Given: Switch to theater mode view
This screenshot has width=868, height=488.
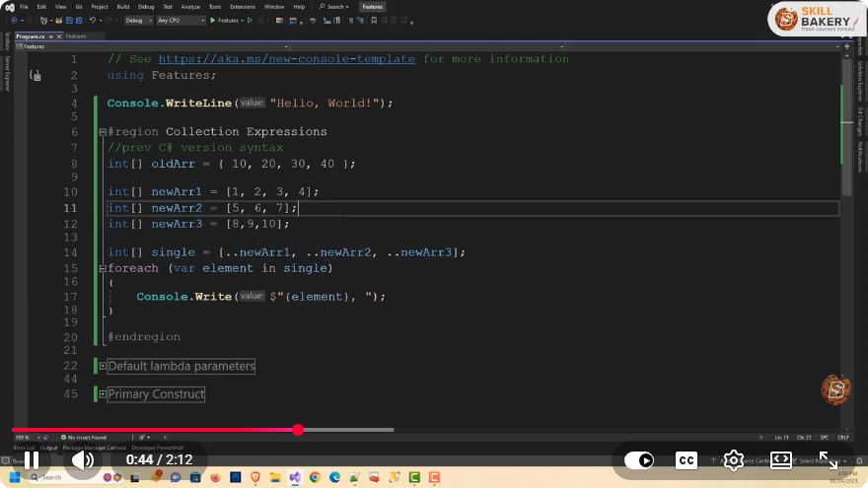Looking at the screenshot, I should tap(780, 460).
